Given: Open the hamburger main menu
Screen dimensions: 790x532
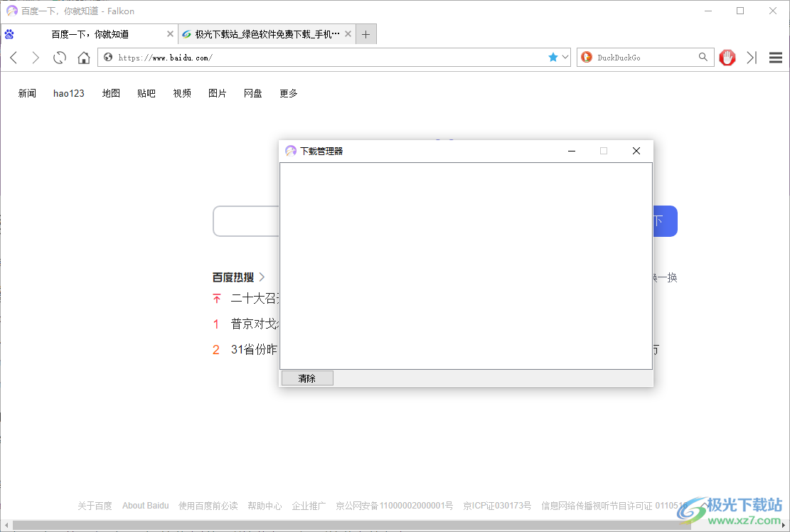Looking at the screenshot, I should (776, 58).
